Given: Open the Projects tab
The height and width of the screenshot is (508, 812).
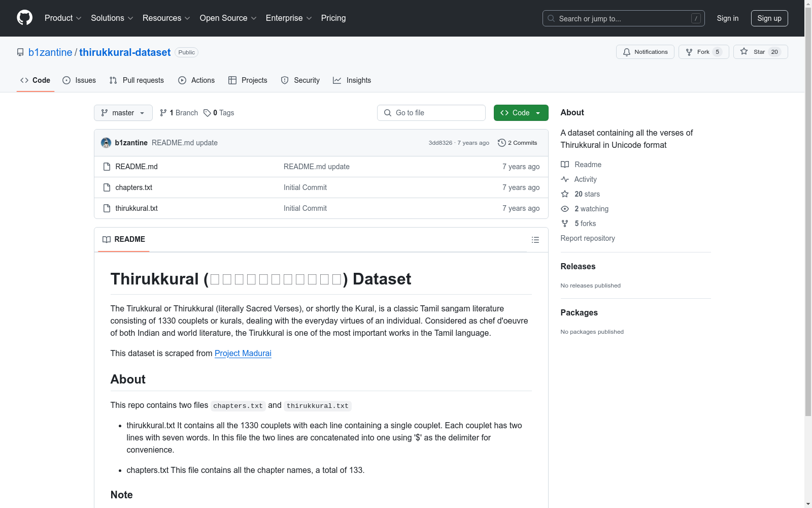Looking at the screenshot, I should pos(248,80).
